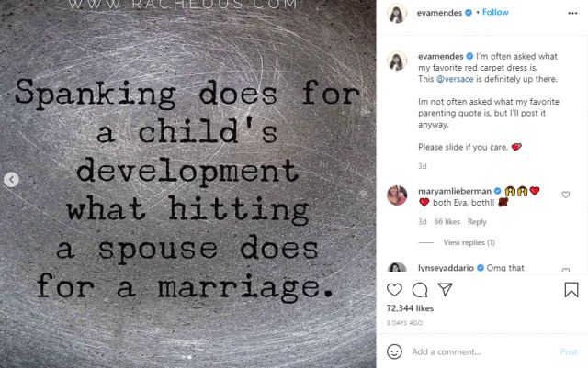Viewport: 588px width, 368px height.
Task: Share post via paper plane icon
Action: tap(443, 290)
